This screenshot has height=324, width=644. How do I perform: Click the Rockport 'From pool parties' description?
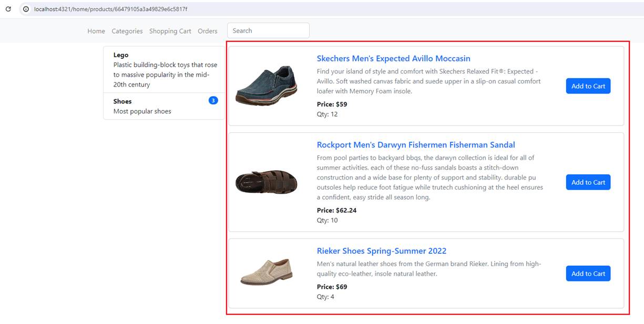(430, 177)
